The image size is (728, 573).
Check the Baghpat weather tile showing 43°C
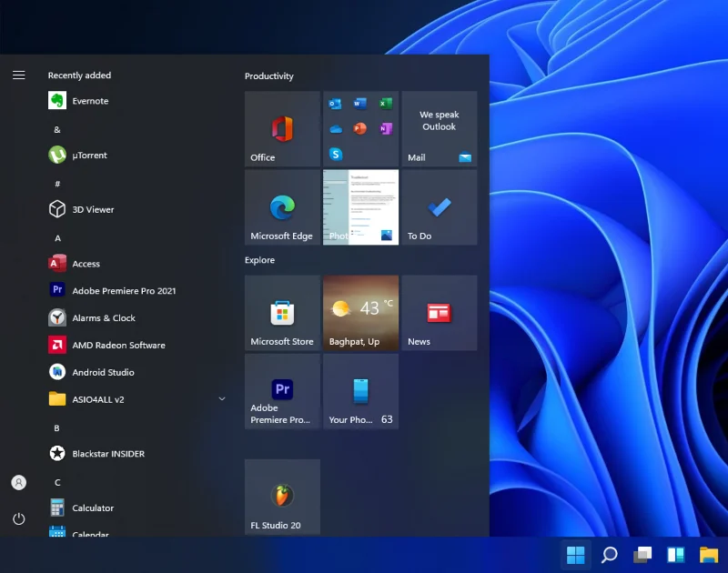point(360,313)
